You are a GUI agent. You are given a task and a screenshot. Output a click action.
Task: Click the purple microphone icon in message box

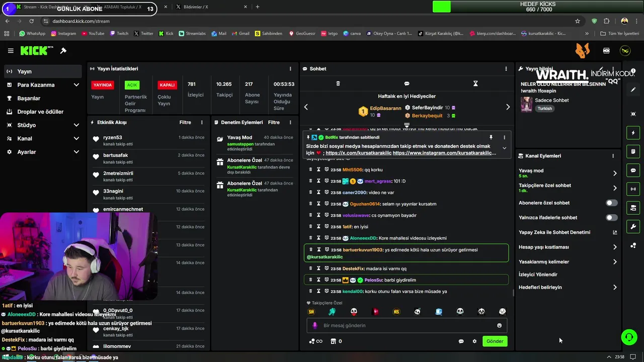[315, 325]
